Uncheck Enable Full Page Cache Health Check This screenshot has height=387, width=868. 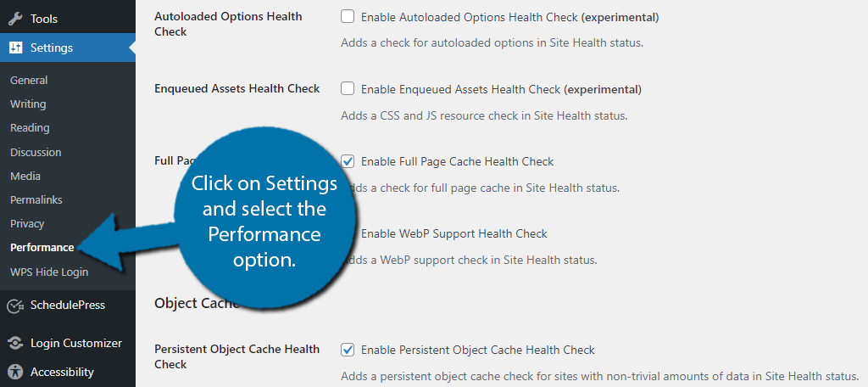[x=348, y=161]
